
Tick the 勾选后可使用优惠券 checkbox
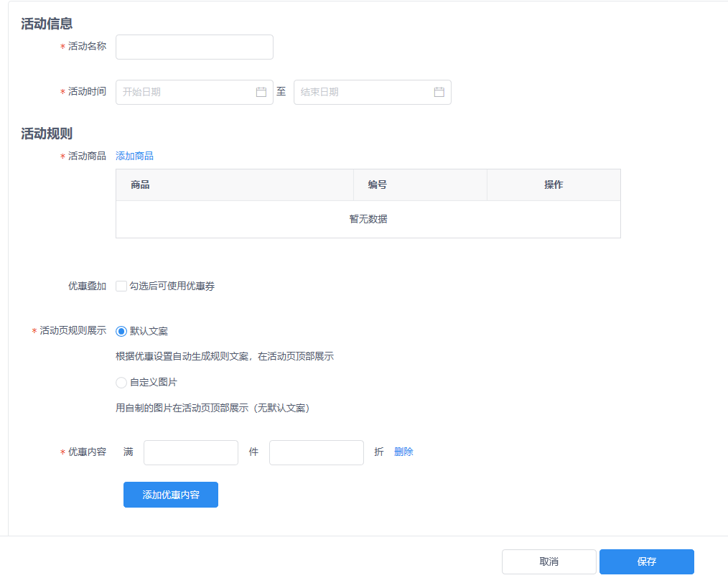pyautogui.click(x=121, y=286)
